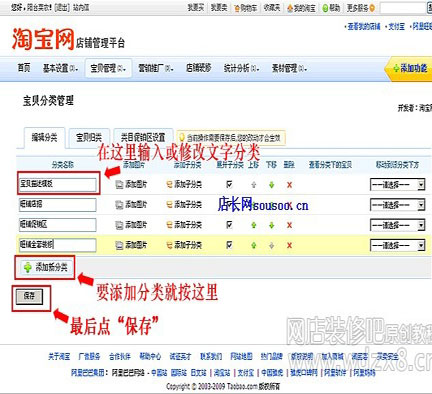Add subcategory to 旺铺促销区 row
This screenshot has height=394, width=432.
click(184, 225)
